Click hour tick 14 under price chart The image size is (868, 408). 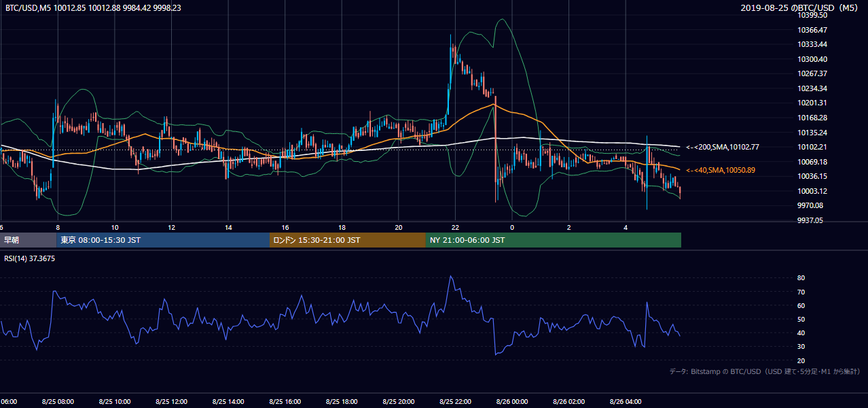pos(228,227)
